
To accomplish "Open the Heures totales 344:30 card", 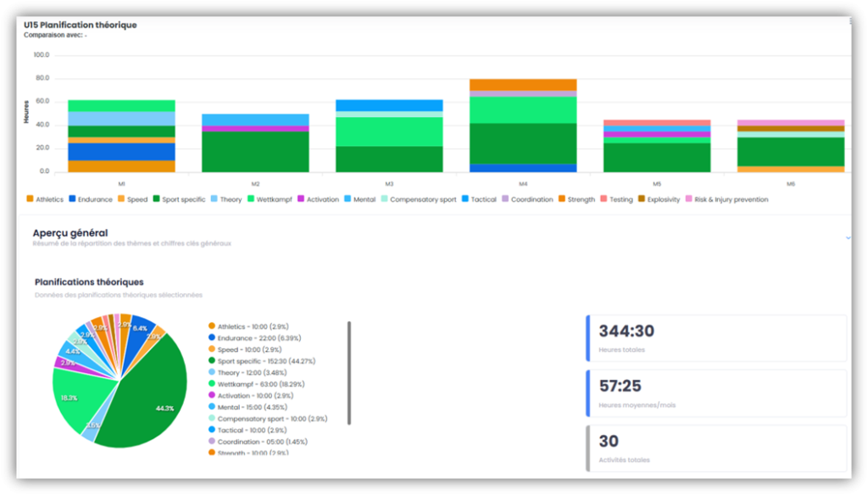I will pyautogui.click(x=716, y=337).
